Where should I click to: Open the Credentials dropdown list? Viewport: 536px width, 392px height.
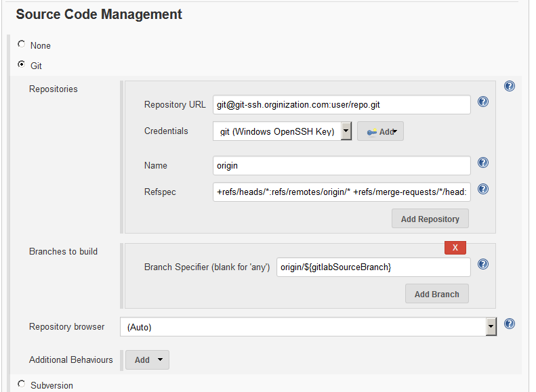click(283, 131)
